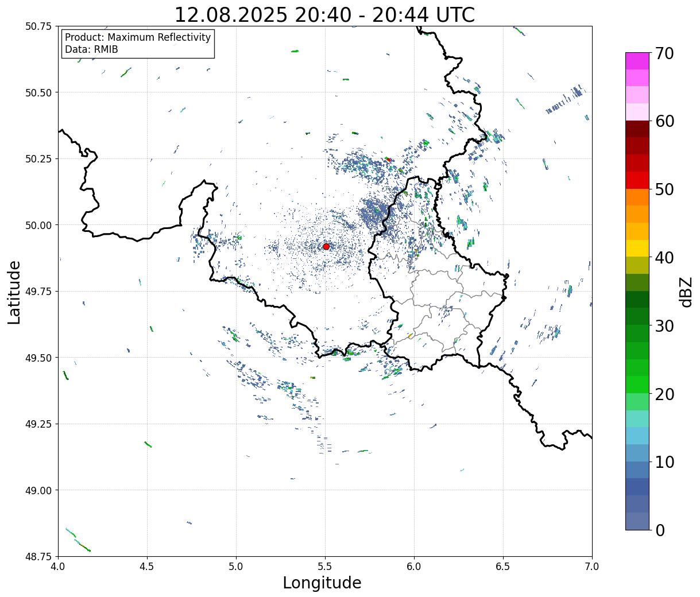Click latitude tick label '49.00'
Viewport: 700px width, 597px height.
39,490
